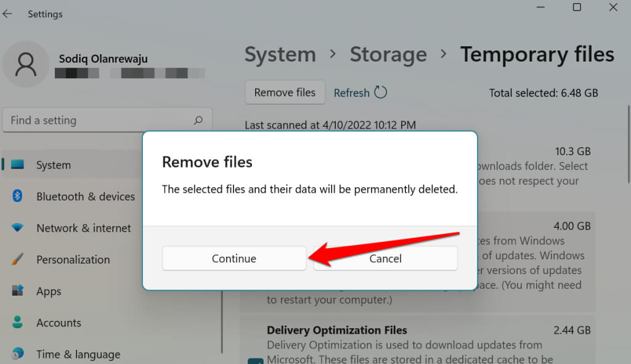
Task: Click the Personalization brush icon
Action: pos(17,259)
